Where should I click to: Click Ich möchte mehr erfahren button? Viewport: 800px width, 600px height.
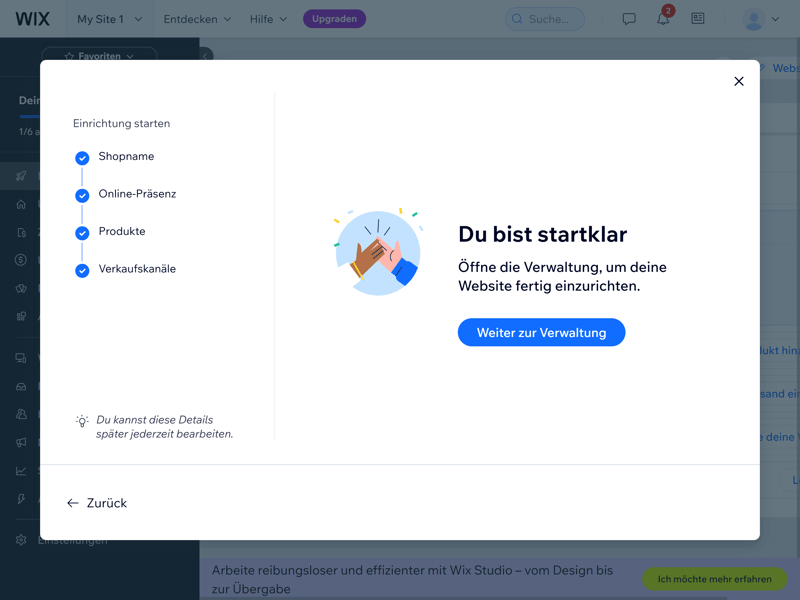point(714,579)
